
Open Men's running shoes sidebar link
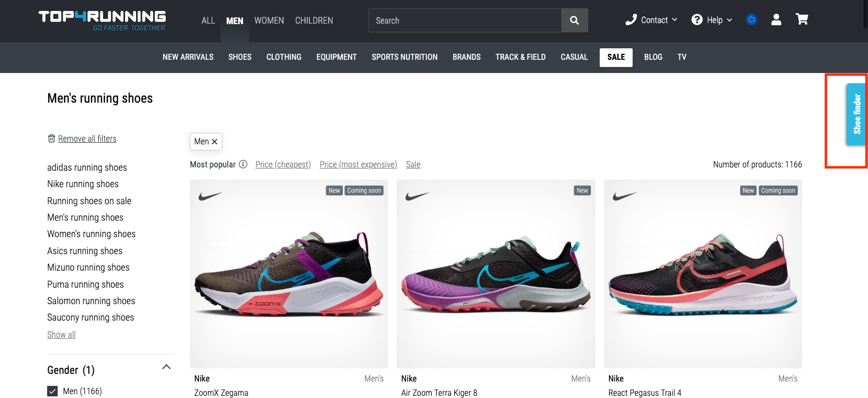coord(86,217)
